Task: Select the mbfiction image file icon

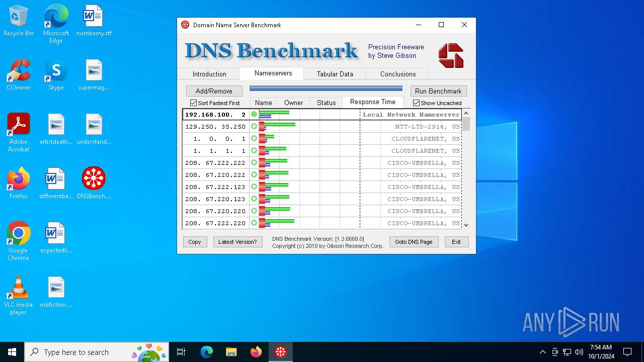Action: click(x=56, y=293)
